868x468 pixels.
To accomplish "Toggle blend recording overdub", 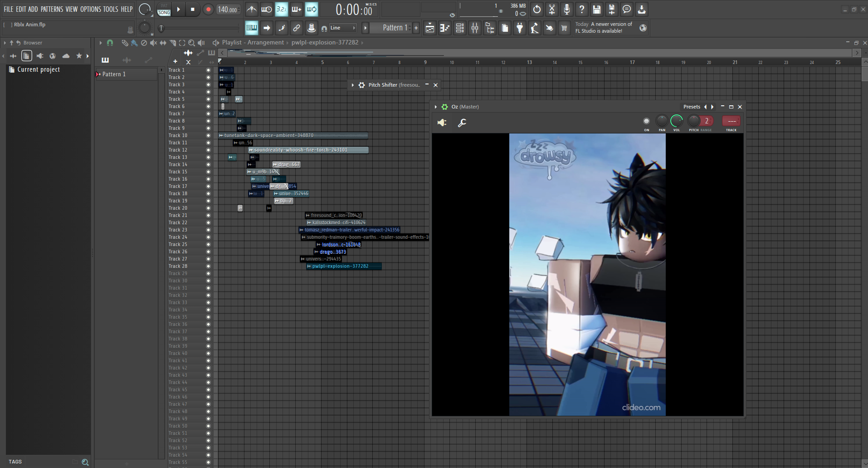I will [x=296, y=9].
